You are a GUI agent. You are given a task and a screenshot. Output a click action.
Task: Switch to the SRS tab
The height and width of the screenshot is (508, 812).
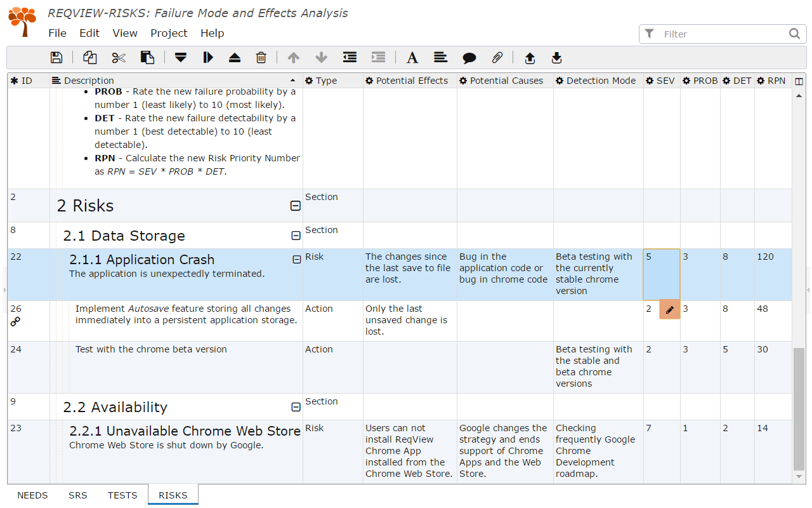coord(78,495)
